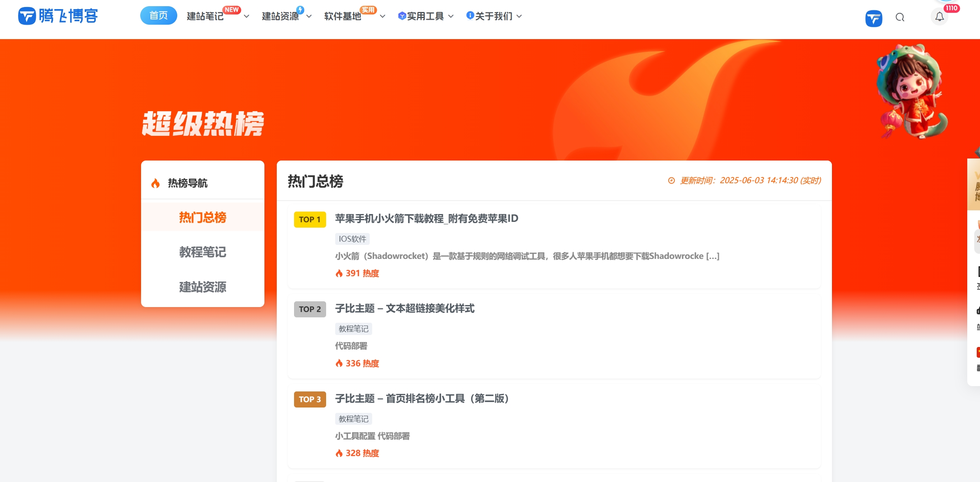Click the flame icon beside 热榜导航
The height and width of the screenshot is (482, 980).
coord(155,183)
